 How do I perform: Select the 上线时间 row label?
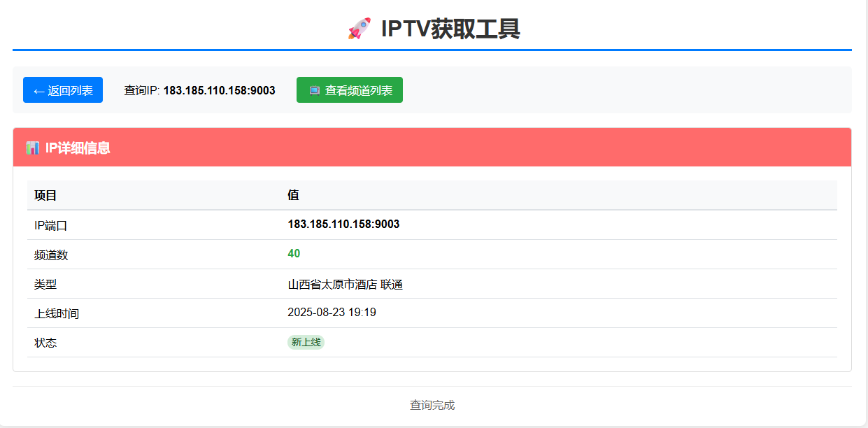pos(57,313)
